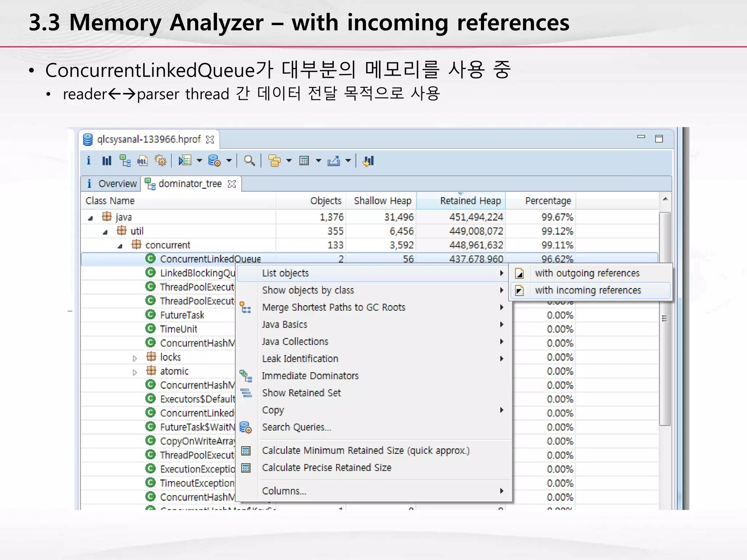The width and height of the screenshot is (747, 560).
Task: Click the heap dump overview info icon
Action: 89,160
